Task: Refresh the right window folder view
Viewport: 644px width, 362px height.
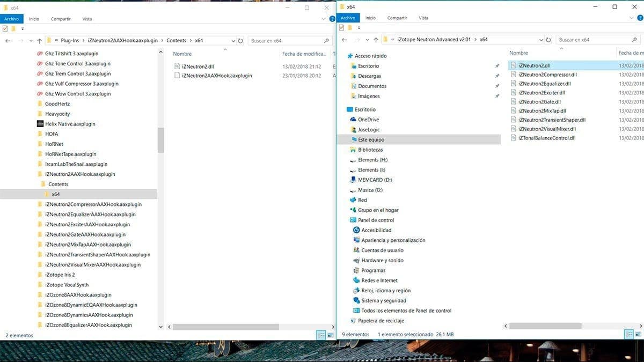Action: [x=548, y=40]
